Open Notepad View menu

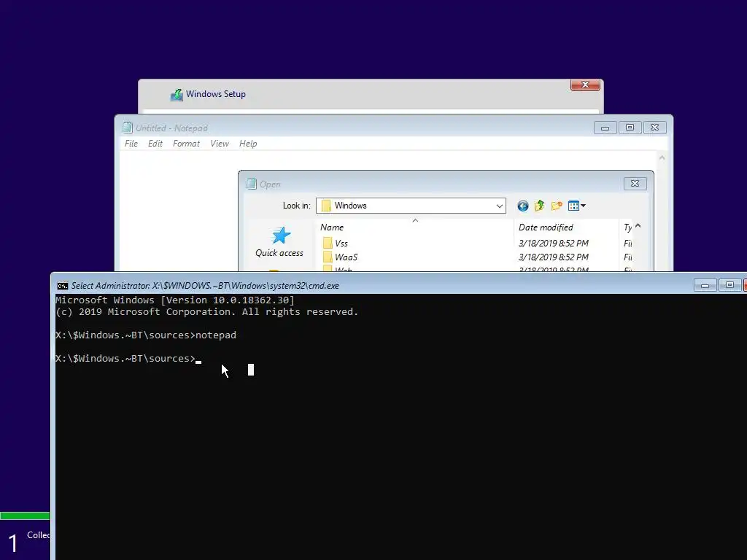click(x=220, y=144)
